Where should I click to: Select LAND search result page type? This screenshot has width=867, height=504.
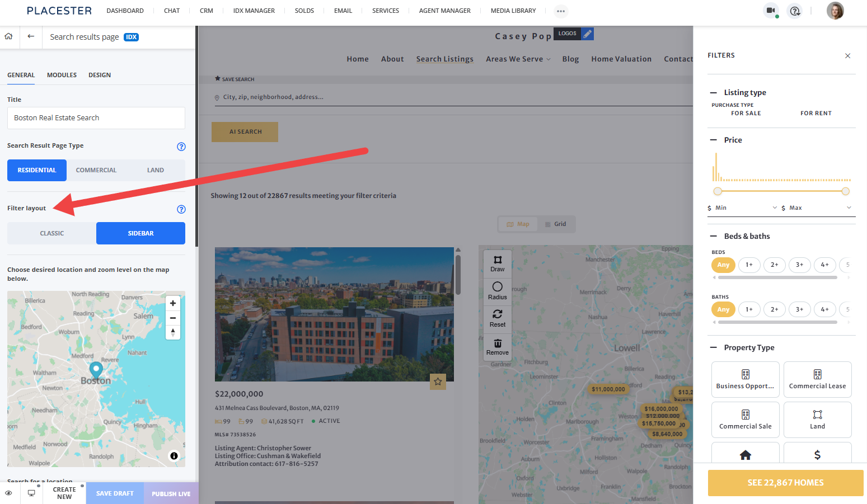156,170
